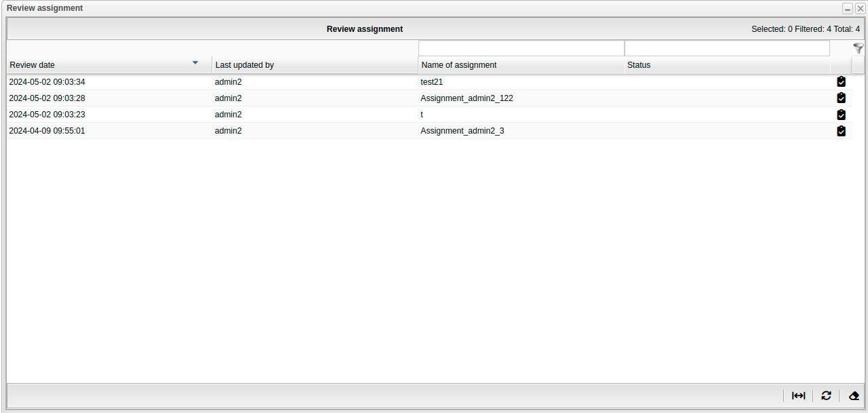Select the Assignment_admin2_122 name cell
Viewport: 868px width, 413px height.
pyautogui.click(x=467, y=98)
